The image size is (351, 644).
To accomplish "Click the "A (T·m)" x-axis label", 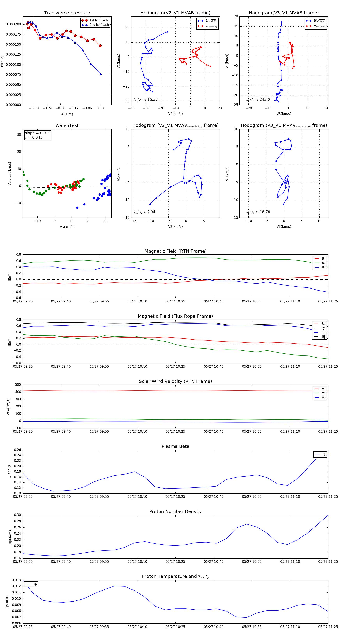I will point(67,114).
